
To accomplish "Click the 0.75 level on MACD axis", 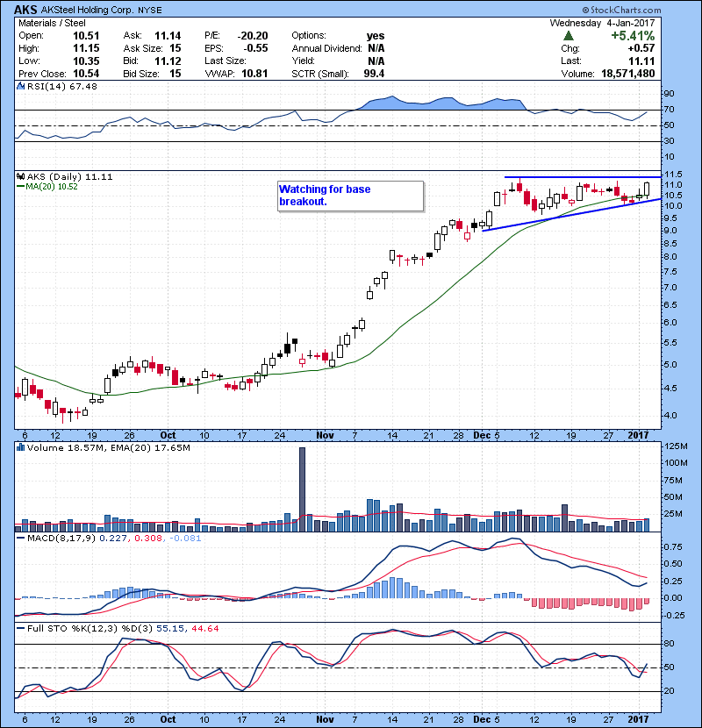I will 673,547.
